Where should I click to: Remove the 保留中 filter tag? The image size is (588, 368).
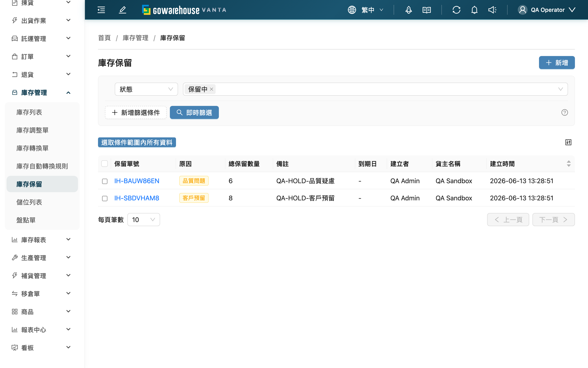pyautogui.click(x=212, y=89)
